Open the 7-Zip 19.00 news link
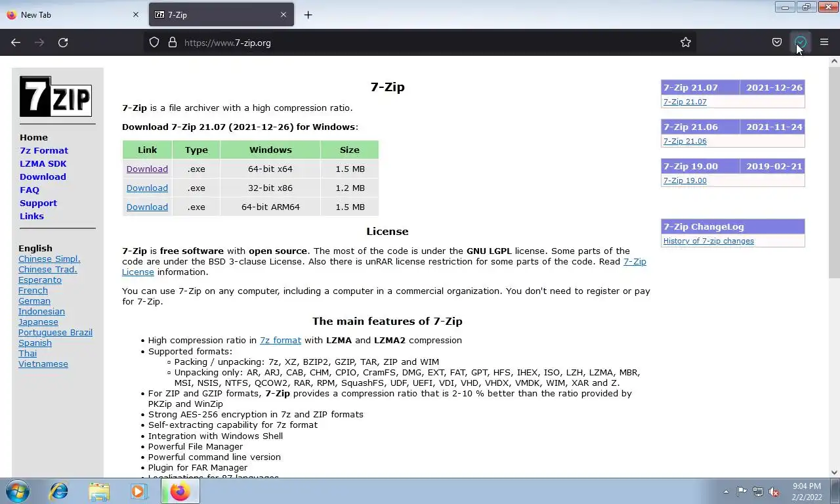This screenshot has width=840, height=504. click(x=684, y=180)
